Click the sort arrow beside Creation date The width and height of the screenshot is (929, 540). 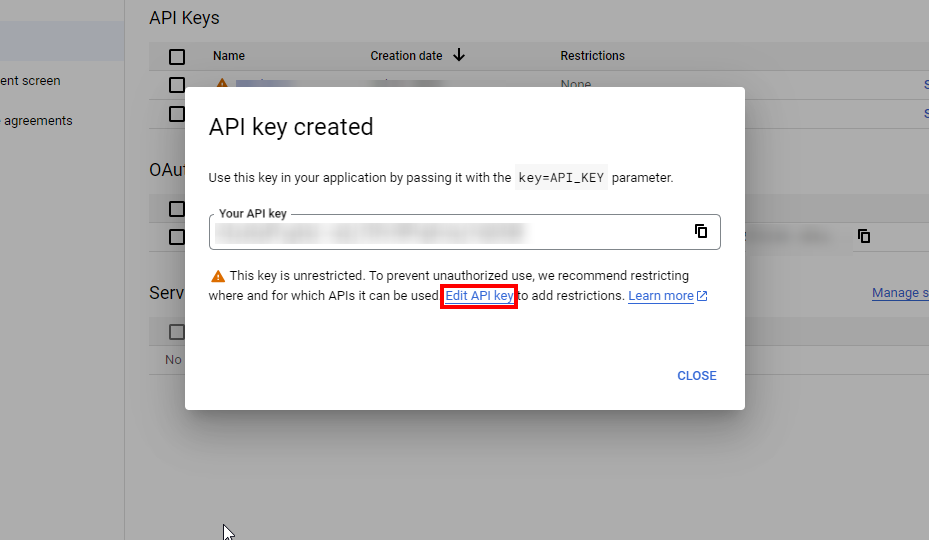459,56
